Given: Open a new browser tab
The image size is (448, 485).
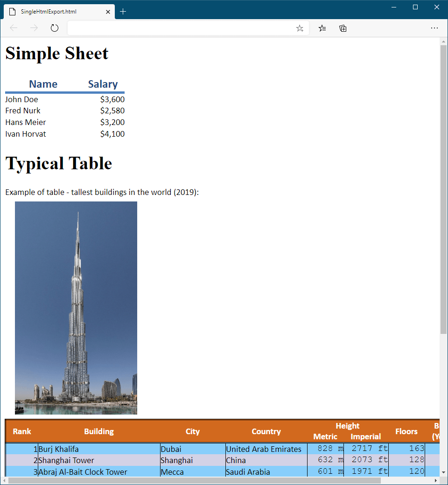Looking at the screenshot, I should 123,12.
